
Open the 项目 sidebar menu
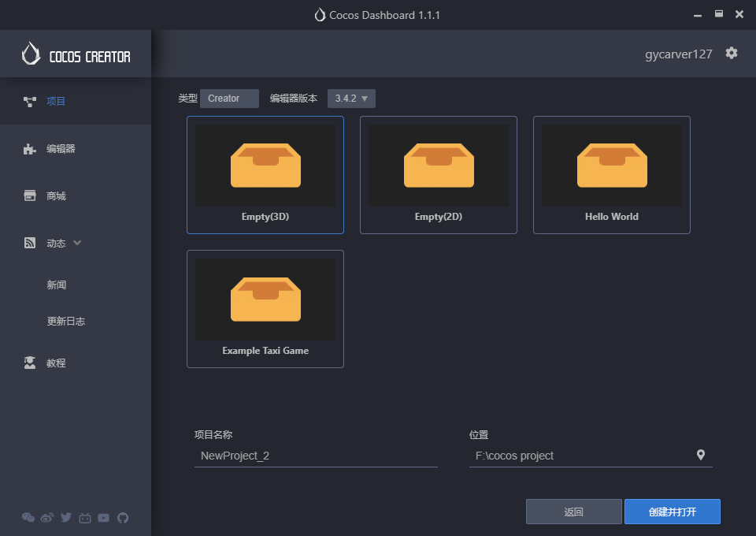point(76,102)
